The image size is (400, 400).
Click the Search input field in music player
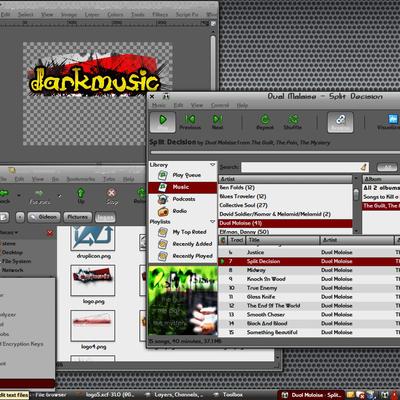(x=300, y=167)
